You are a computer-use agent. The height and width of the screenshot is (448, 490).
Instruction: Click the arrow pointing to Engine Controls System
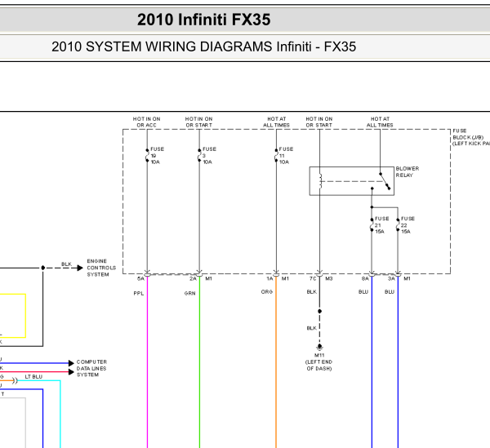[x=80, y=268]
